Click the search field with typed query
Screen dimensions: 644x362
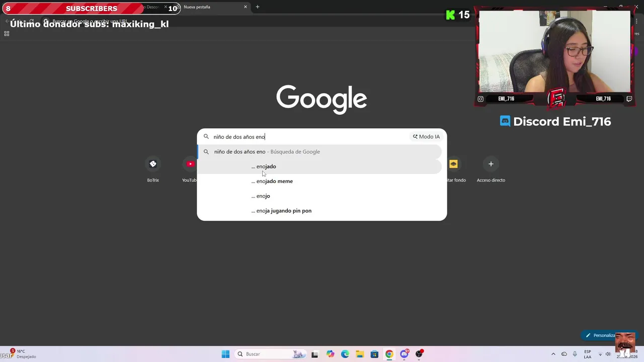[x=309, y=137]
